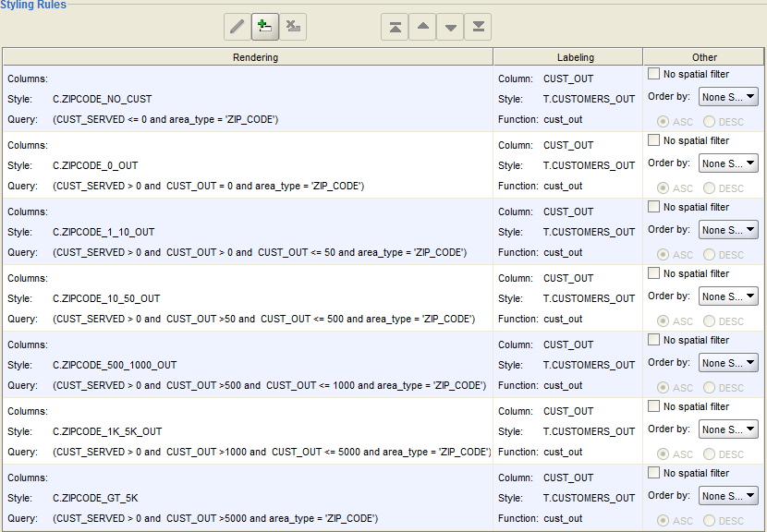Click query with CUST_OUT >5000
The height and width of the screenshot is (532, 767).
[215, 519]
